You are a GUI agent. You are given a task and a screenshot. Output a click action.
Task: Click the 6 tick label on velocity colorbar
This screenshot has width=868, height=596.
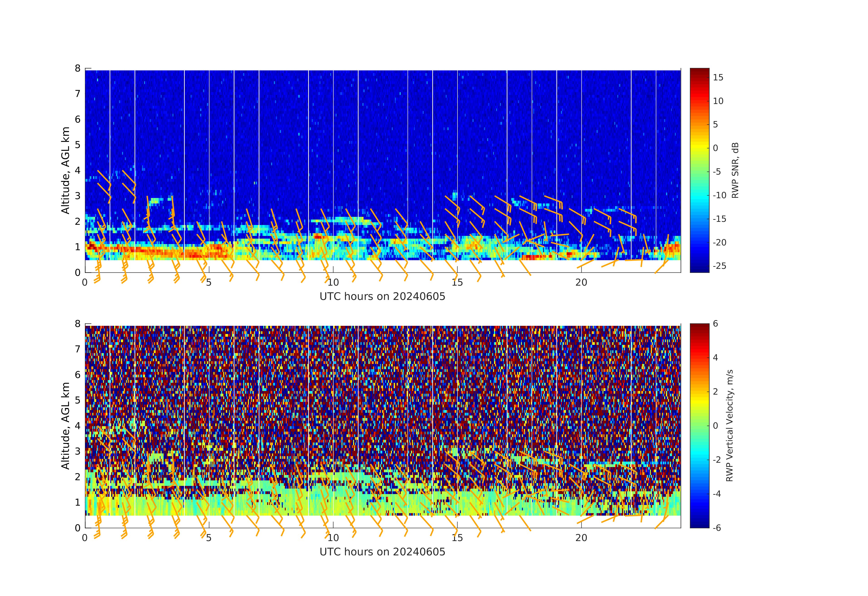click(x=715, y=324)
